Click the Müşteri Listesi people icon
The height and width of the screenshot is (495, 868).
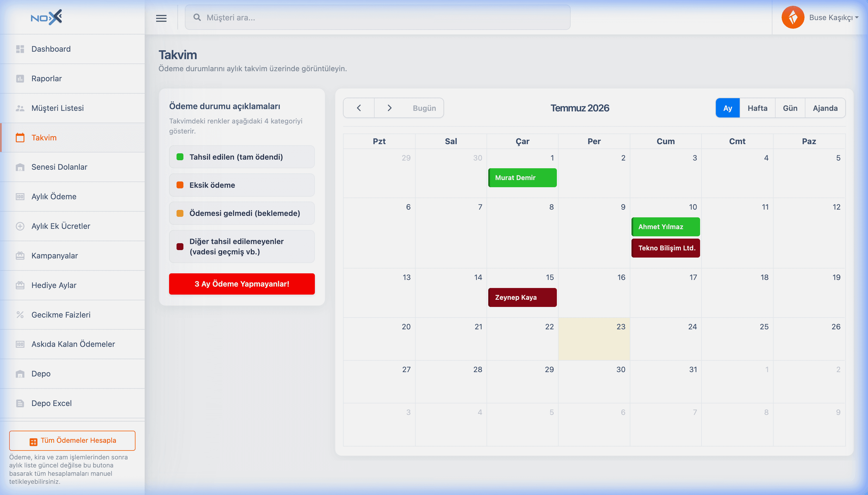tap(20, 108)
